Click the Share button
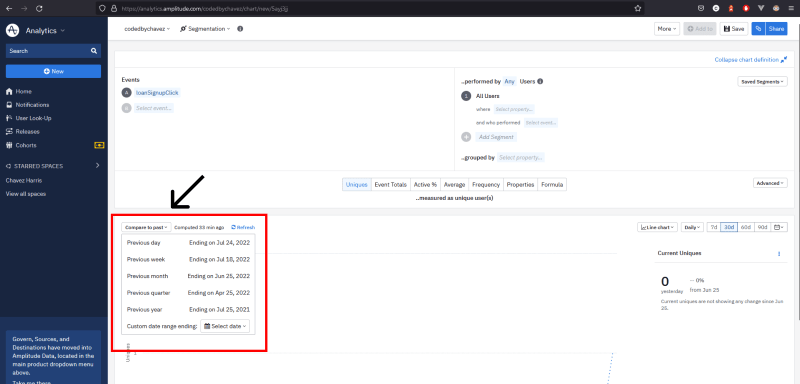The height and width of the screenshot is (384, 800). tap(776, 29)
